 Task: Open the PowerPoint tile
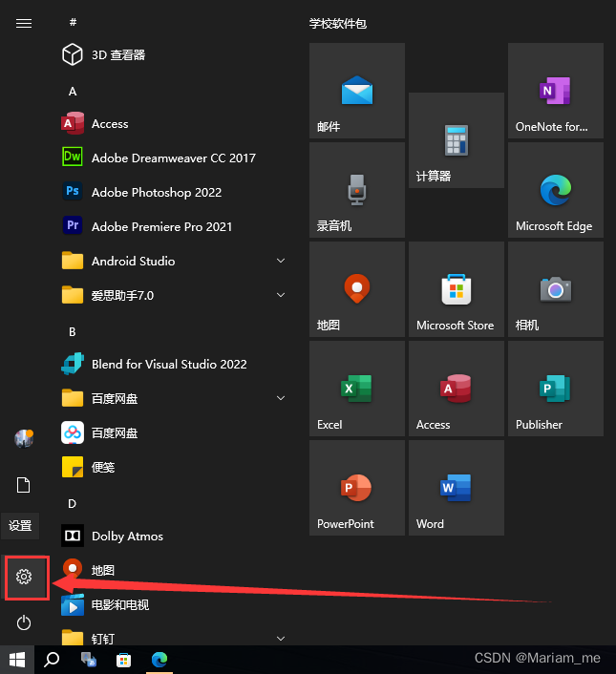tap(357, 488)
